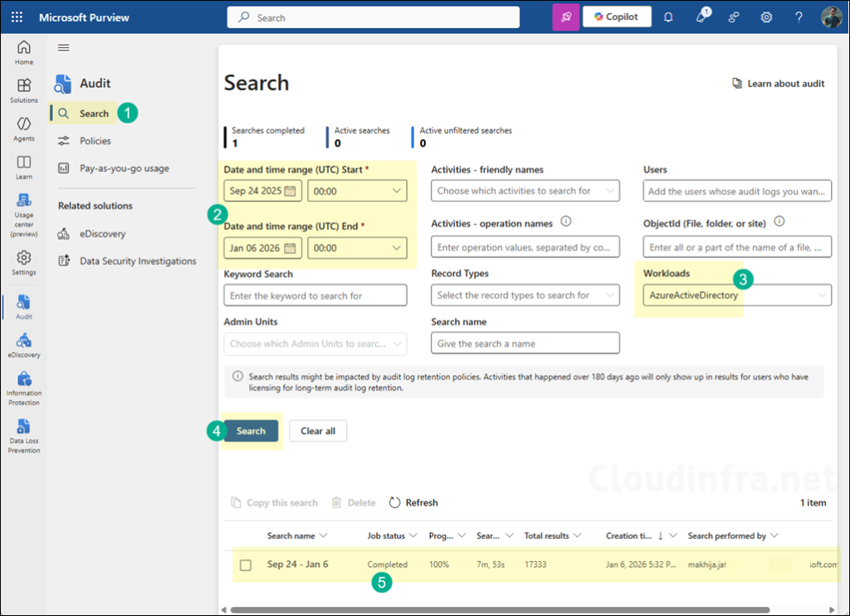This screenshot has height=616, width=850.
Task: Click the Refresh icon above search results
Action: coord(413,502)
